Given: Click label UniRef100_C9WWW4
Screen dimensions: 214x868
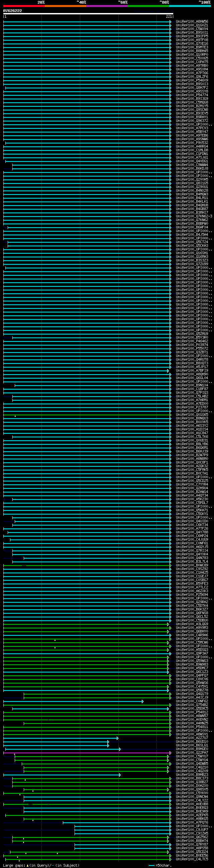Looking at the screenshot, I should point(192,165).
